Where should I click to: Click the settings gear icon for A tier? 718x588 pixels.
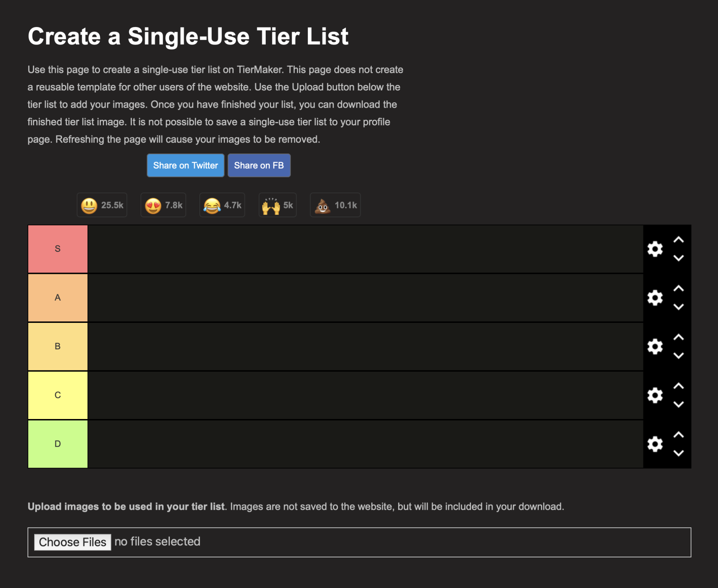pyautogui.click(x=655, y=297)
